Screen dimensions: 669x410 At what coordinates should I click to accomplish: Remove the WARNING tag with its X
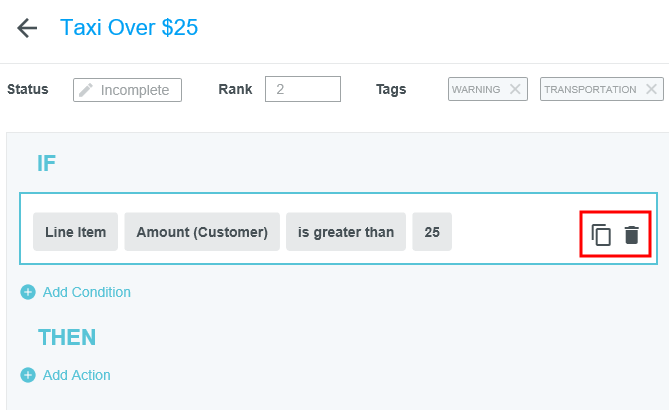tap(515, 89)
